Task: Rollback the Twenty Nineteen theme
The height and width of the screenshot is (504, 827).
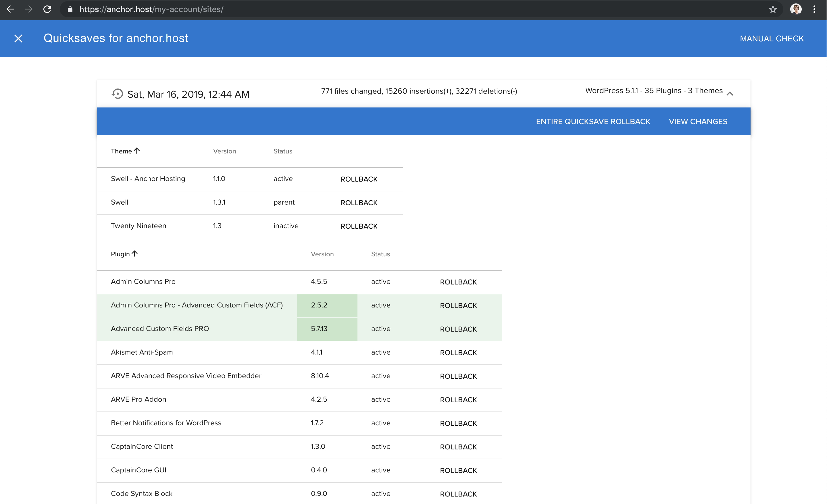Action: (359, 226)
